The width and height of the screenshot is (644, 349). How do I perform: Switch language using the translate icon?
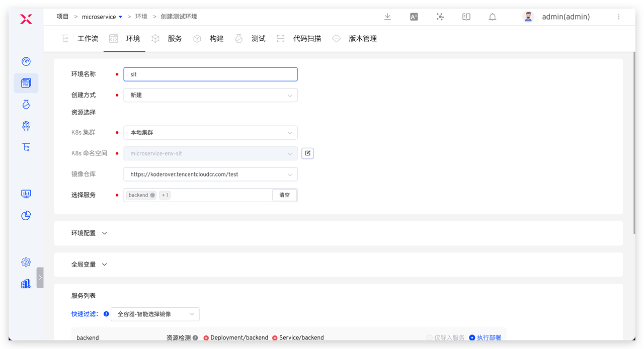tap(414, 17)
